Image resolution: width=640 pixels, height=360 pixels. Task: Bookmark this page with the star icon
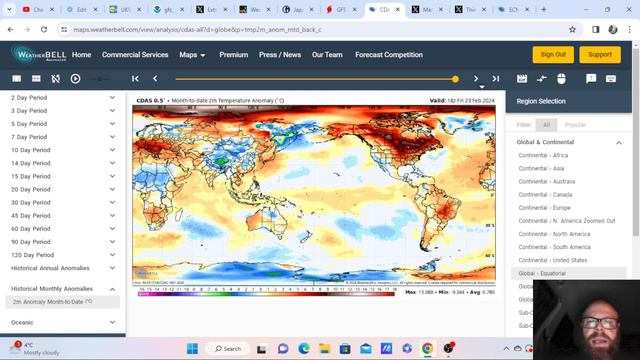pos(572,29)
